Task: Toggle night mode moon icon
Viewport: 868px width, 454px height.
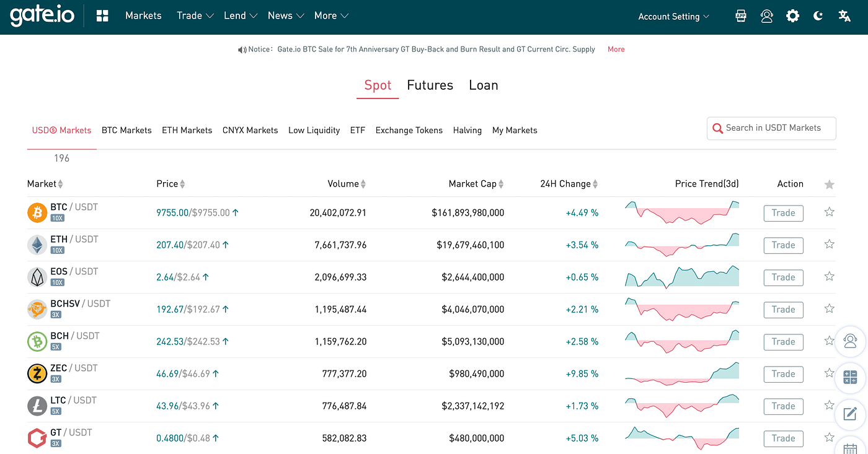Action: point(818,16)
